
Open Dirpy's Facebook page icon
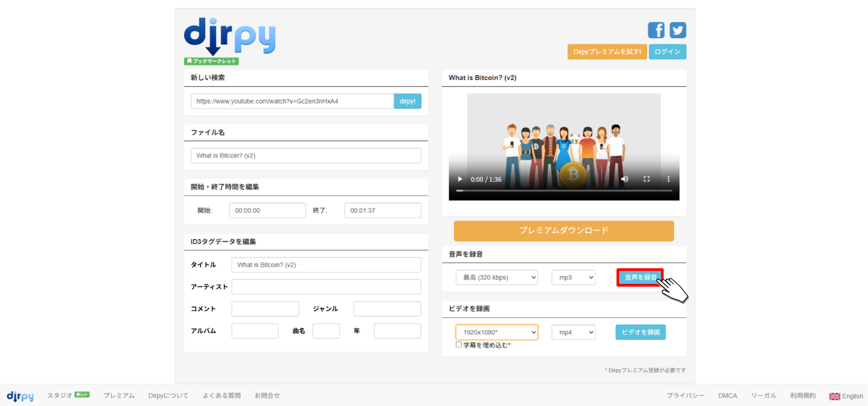point(656,30)
